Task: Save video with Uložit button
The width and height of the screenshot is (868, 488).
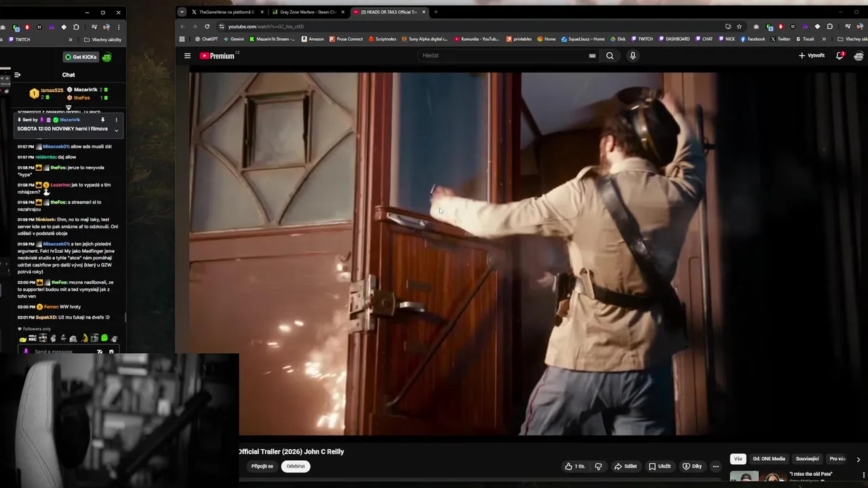Action: 659,466
